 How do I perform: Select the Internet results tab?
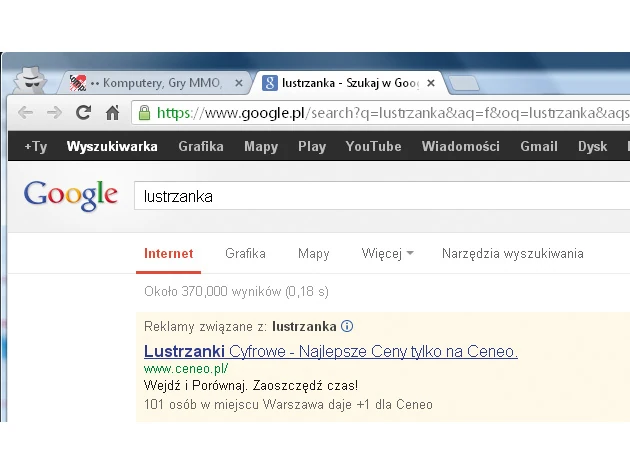[168, 254]
